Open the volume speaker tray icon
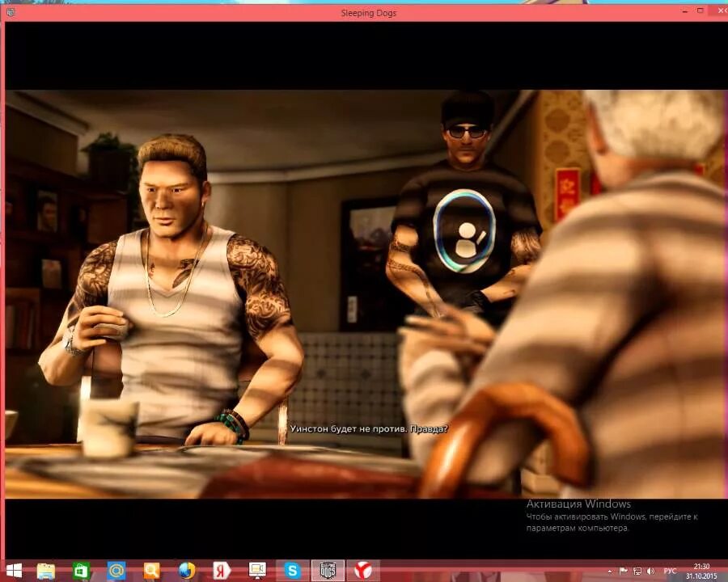The image size is (728, 582). click(651, 571)
